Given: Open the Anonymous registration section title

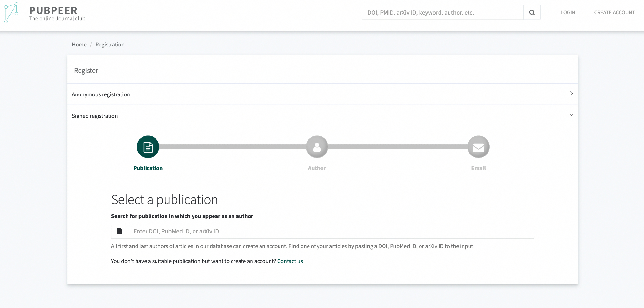Looking at the screenshot, I should 101,94.
